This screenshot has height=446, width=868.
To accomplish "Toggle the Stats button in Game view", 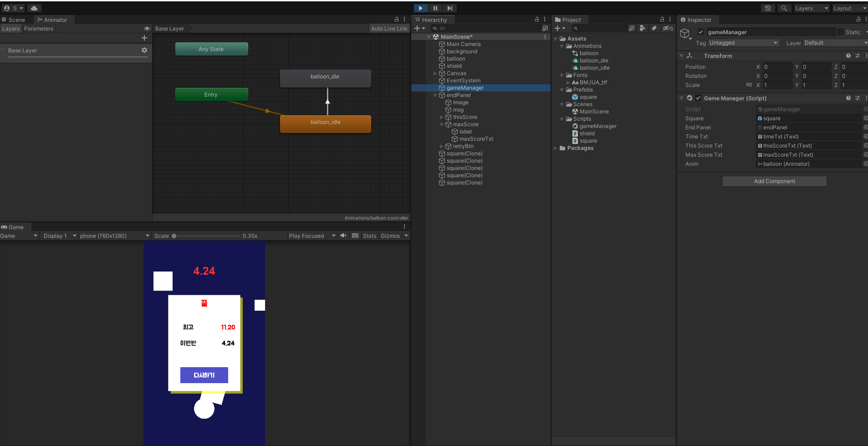I will tap(369, 236).
